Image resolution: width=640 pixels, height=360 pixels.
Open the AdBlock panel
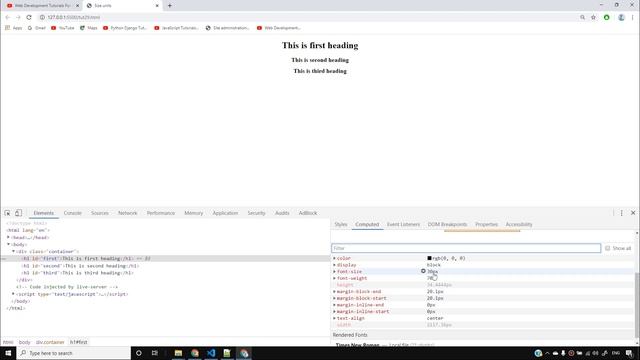308,213
